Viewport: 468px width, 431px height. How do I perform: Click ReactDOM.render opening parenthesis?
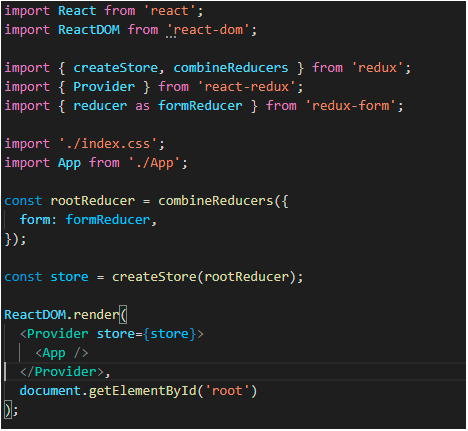pyautogui.click(x=123, y=315)
